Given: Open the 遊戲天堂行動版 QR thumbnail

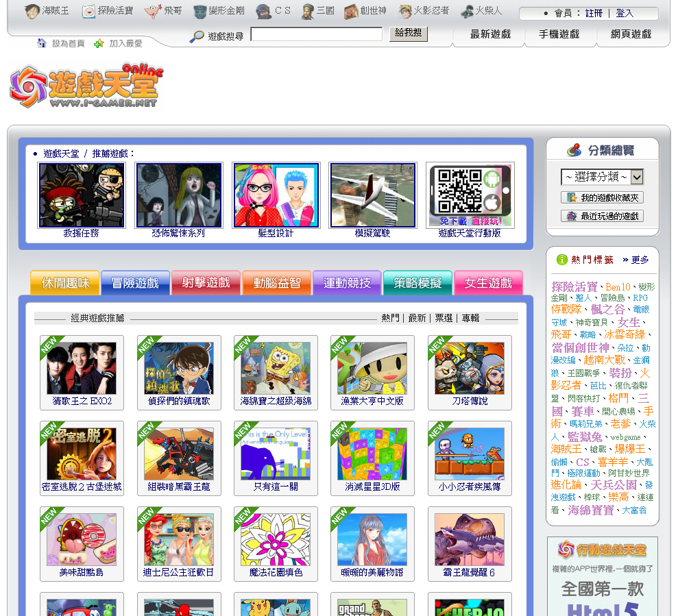Looking at the screenshot, I should pos(470,195).
